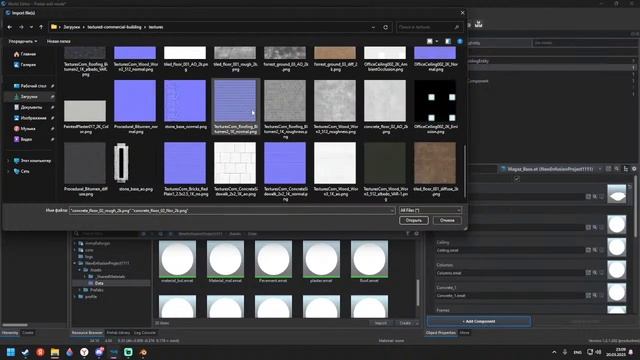This screenshot has height=360, width=640.
Task: Click the Add Component button
Action: pos(479,322)
